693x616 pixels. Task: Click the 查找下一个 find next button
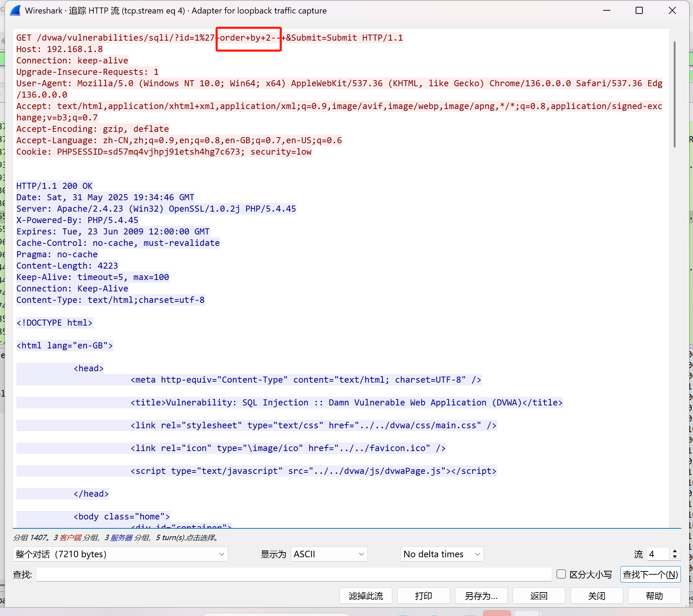650,574
